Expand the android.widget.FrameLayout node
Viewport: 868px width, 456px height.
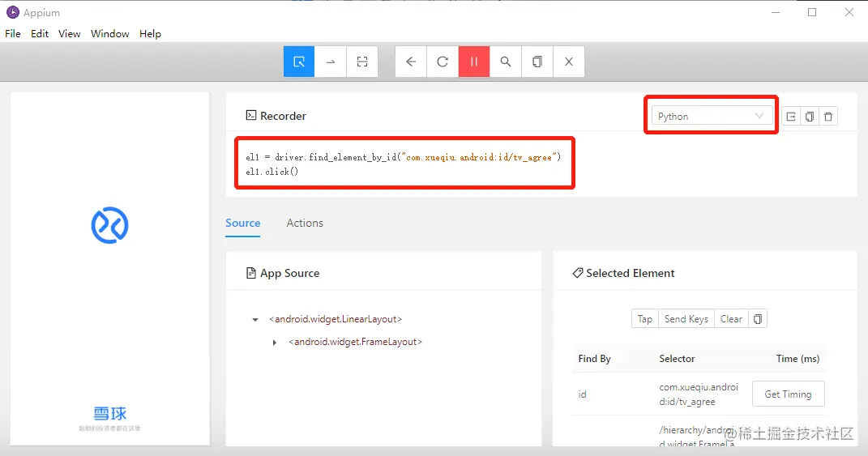[x=275, y=343]
